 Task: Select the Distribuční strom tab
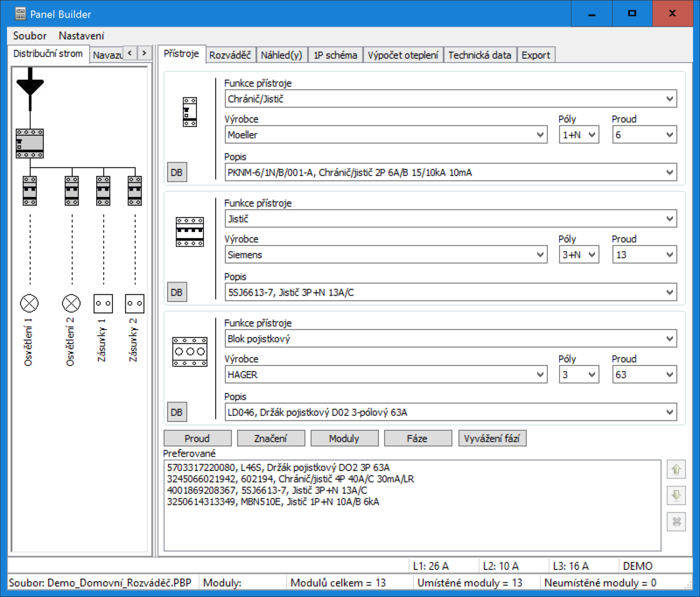[48, 53]
